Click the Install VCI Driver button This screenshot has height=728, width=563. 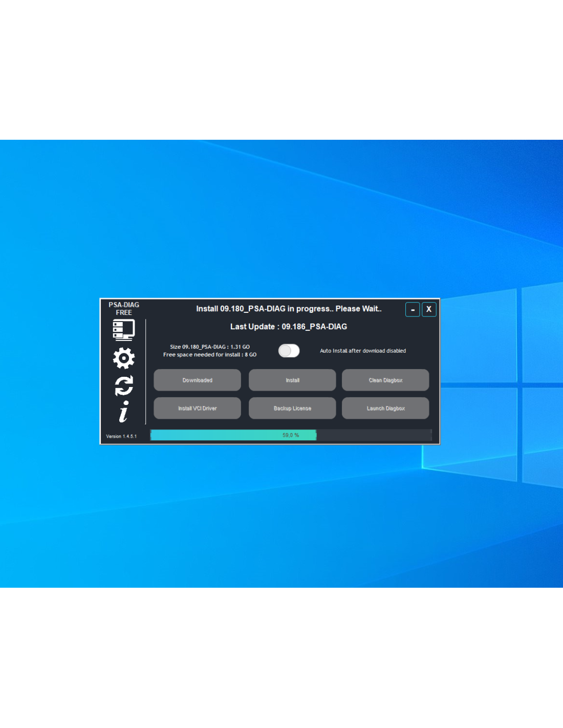(x=197, y=408)
